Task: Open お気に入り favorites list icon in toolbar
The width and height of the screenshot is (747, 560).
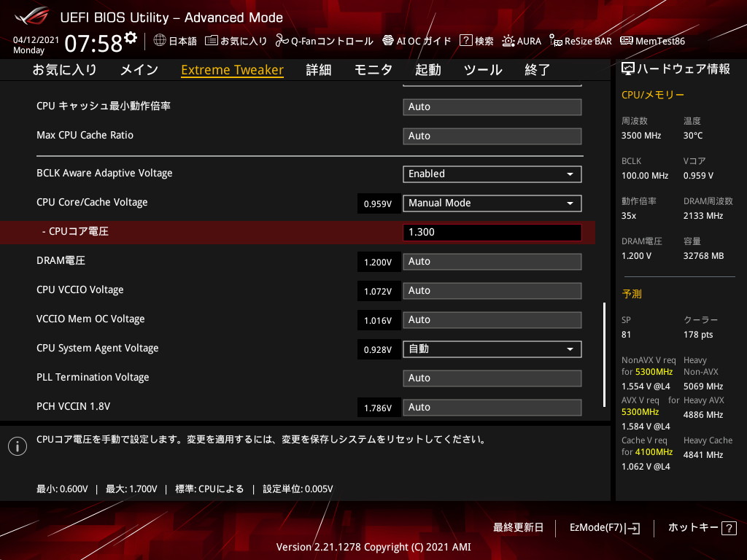Action: [211, 41]
